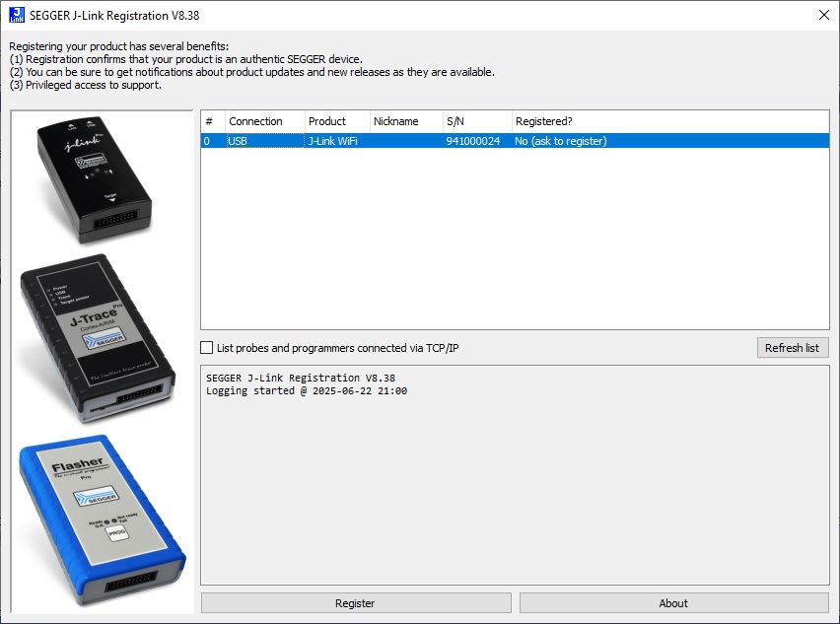Select the USB connection cell
This screenshot has height=624, width=840.
(x=265, y=141)
